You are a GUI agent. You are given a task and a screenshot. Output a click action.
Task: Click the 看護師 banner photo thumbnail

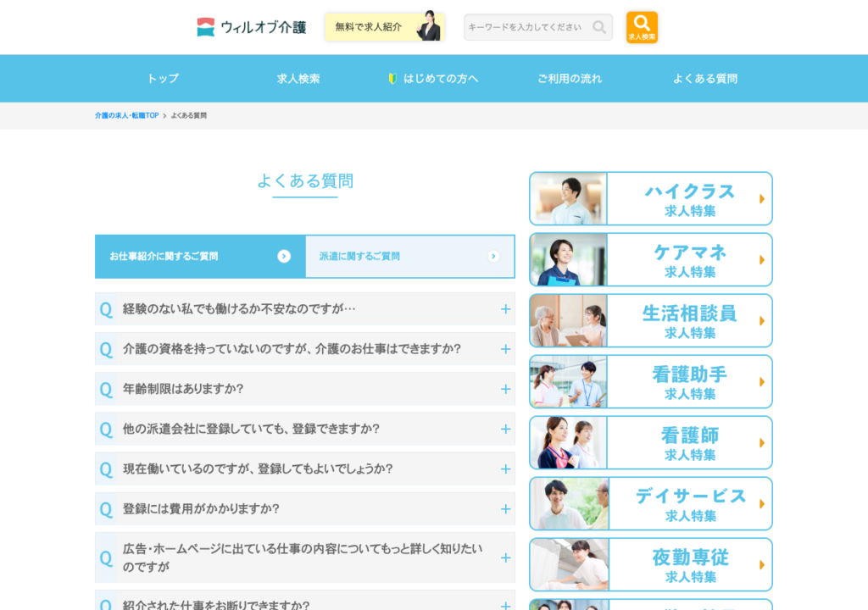[569, 443]
